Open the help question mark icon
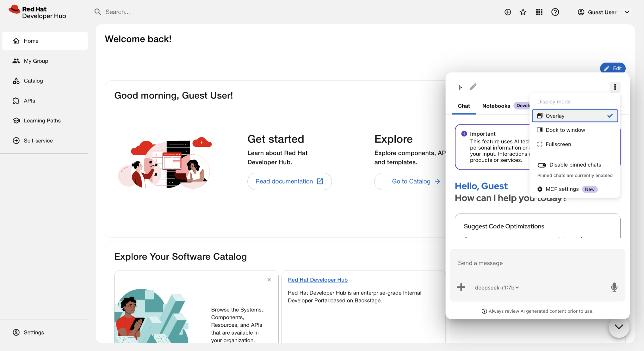644x351 pixels. [555, 12]
